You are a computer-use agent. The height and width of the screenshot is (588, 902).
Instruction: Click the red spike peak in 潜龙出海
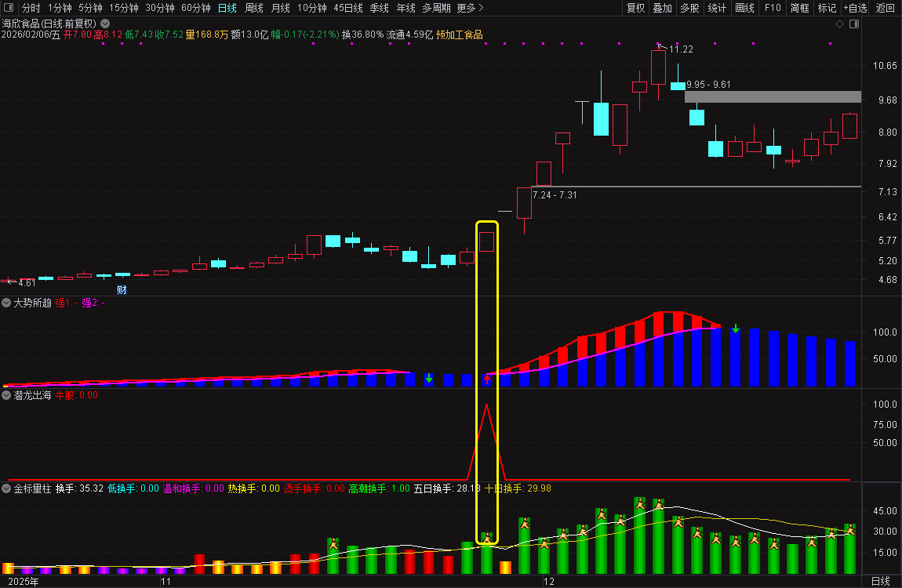pos(486,406)
